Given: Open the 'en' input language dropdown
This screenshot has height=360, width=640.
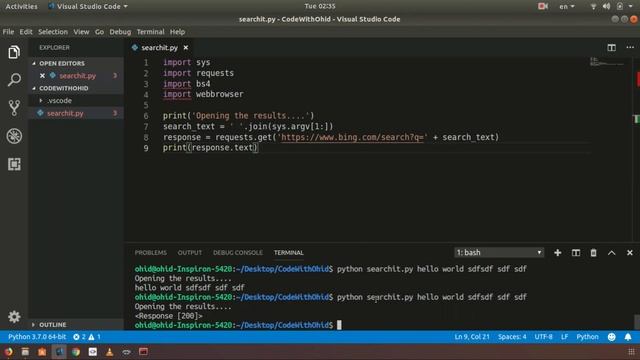Looking at the screenshot, I should tap(567, 6).
